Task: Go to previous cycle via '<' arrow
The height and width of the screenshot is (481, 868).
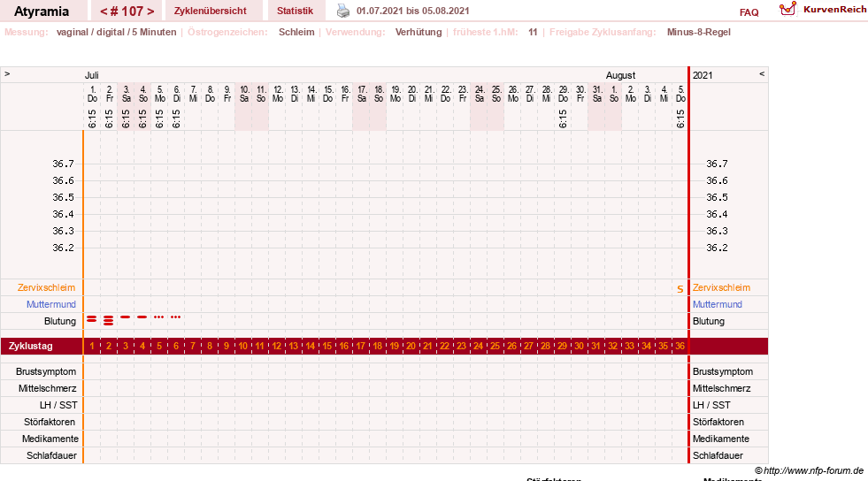Action: pos(104,11)
